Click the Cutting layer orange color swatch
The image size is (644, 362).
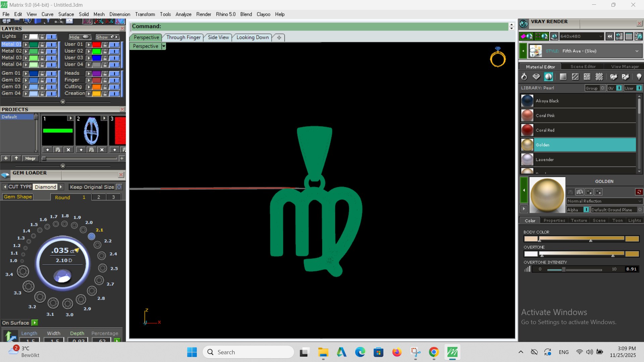point(97,87)
